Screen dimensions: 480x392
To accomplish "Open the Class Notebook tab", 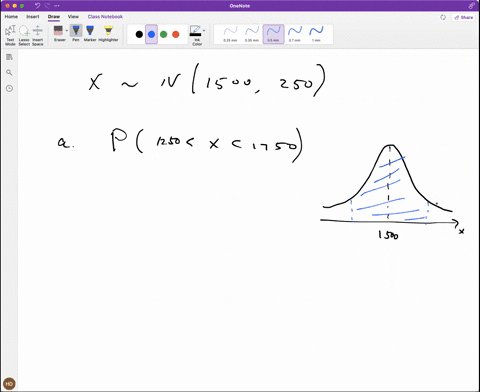I will click(105, 17).
